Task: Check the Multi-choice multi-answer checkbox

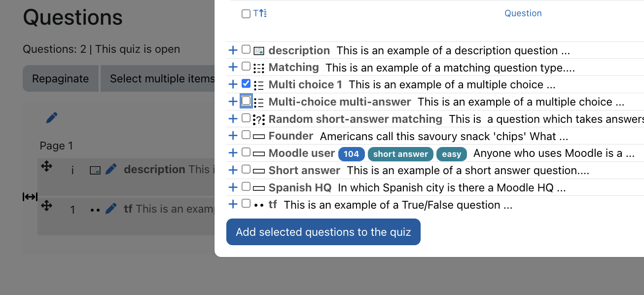Action: pos(246,101)
